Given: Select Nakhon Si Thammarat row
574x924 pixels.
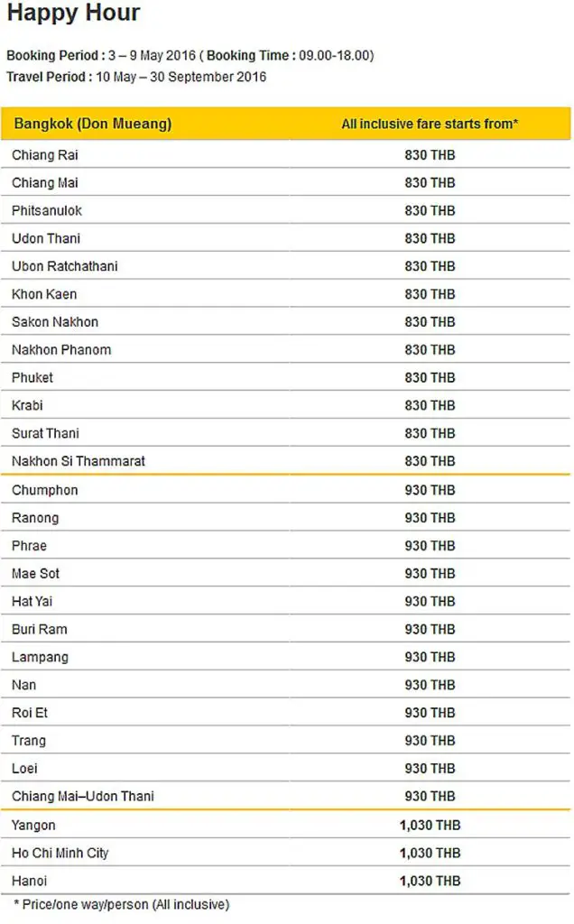Looking at the screenshot, I should (x=286, y=461).
